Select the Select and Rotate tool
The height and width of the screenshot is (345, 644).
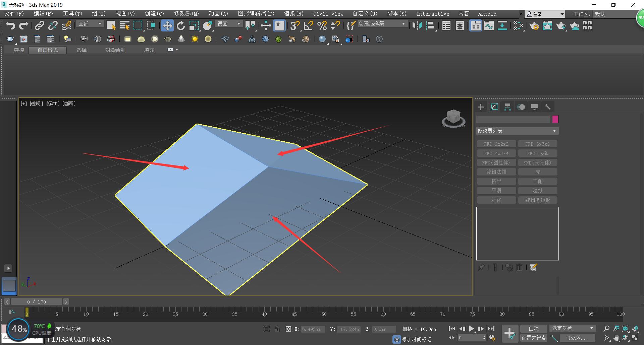tap(181, 26)
